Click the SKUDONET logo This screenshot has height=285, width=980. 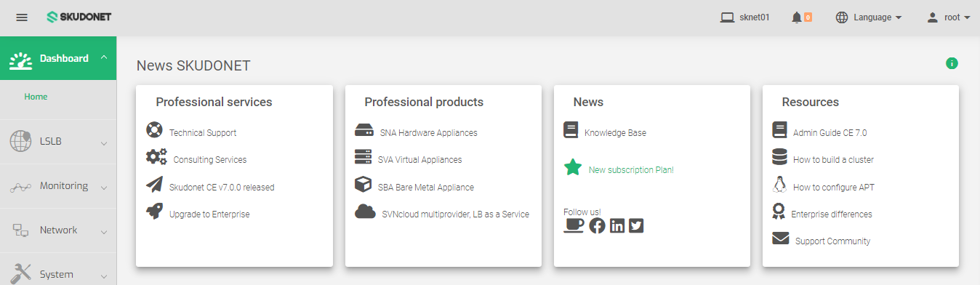tap(79, 17)
